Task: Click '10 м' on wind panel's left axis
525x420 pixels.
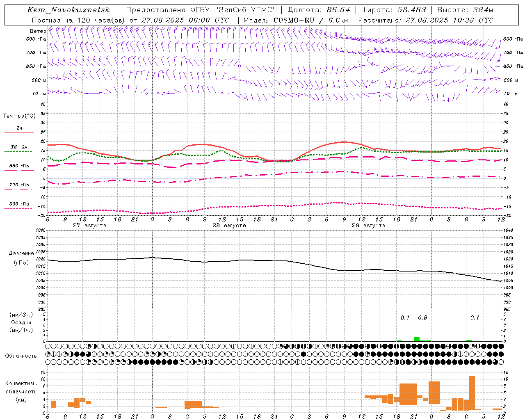Action: point(39,94)
